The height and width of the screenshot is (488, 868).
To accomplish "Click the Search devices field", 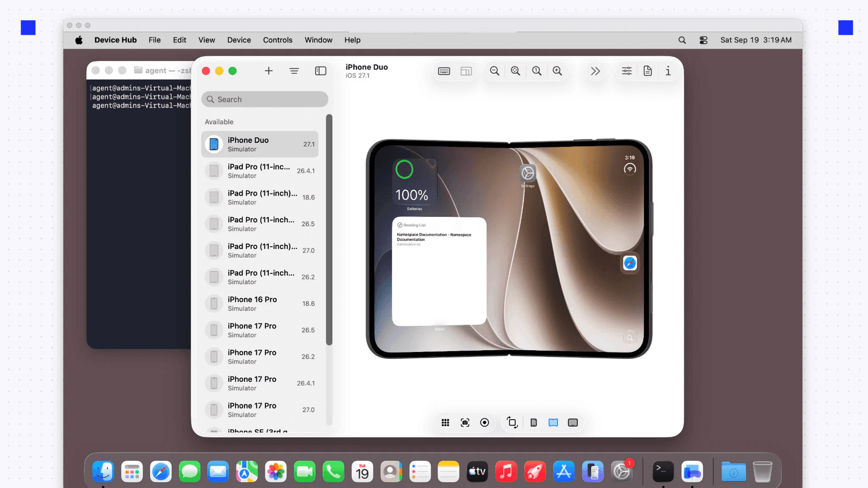I will (x=264, y=99).
